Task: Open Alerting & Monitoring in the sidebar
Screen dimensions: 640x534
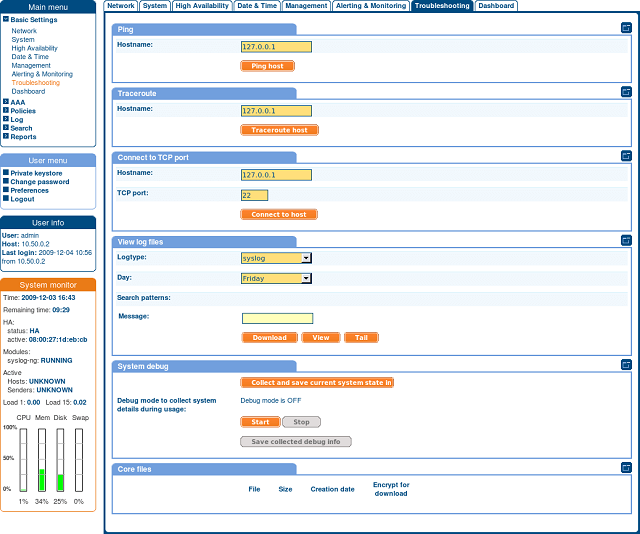Action: coord(42,74)
